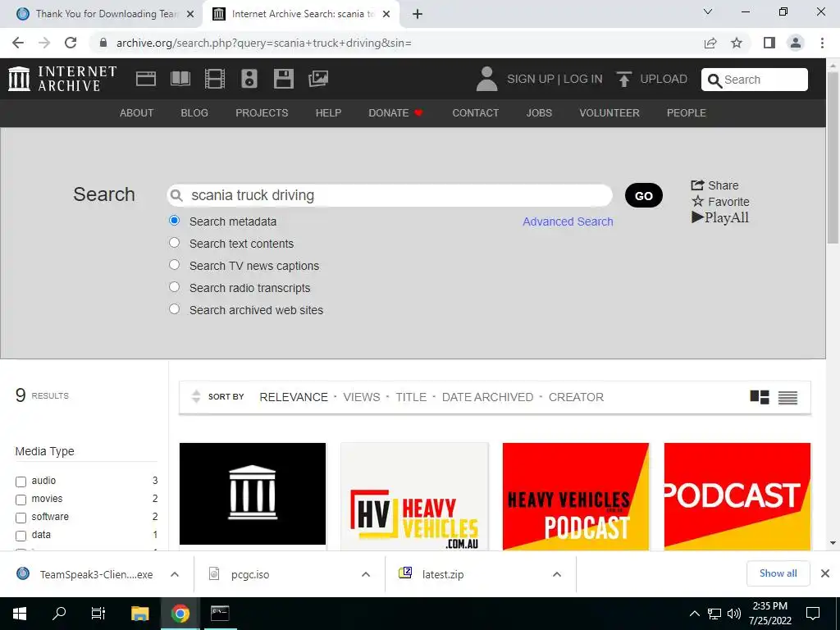
Task: Open the VOLUNTEER menu item
Action: [x=609, y=113]
